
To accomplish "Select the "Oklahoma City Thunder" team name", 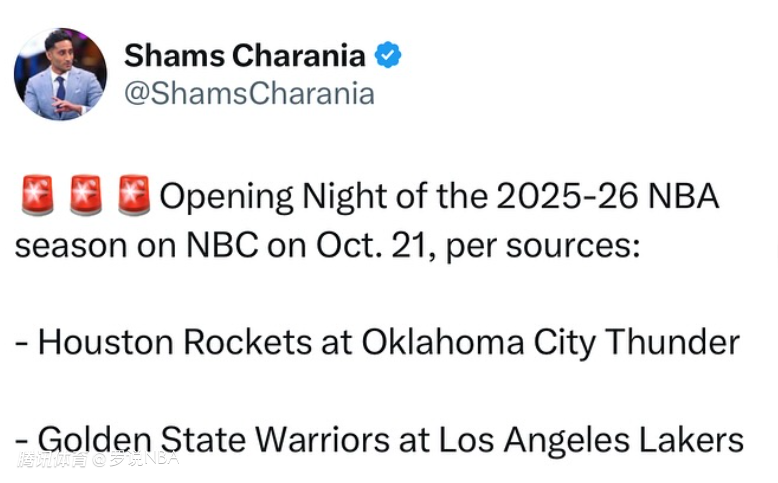I will 550,343.
